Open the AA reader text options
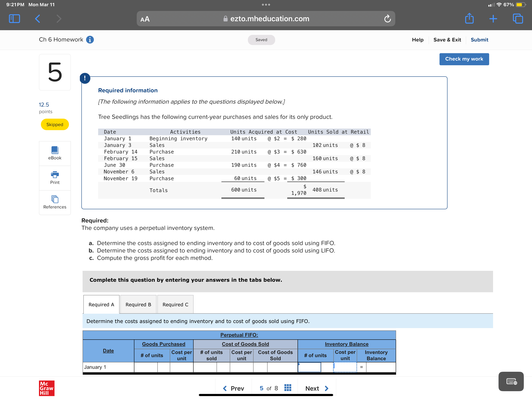Image resolution: width=532 pixels, height=399 pixels. [145, 19]
